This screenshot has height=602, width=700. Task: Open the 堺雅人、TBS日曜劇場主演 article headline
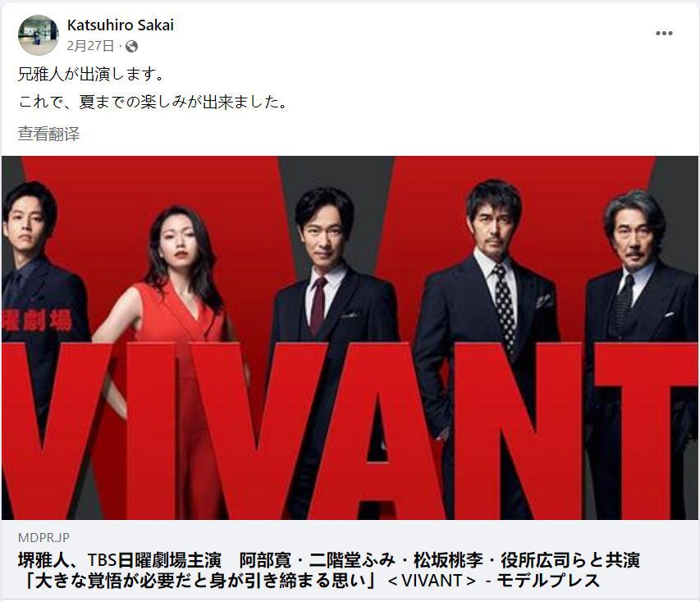pos(328,570)
